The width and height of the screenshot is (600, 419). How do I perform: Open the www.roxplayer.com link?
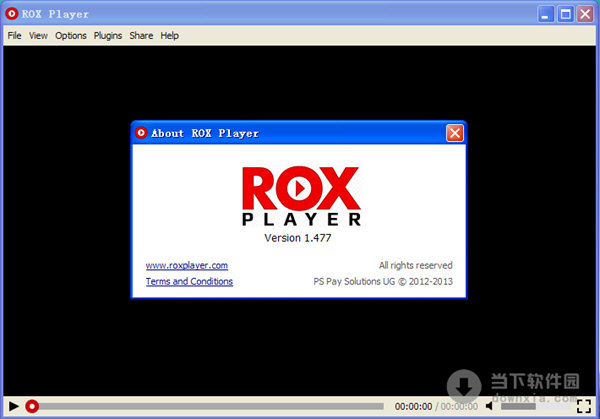click(x=187, y=265)
